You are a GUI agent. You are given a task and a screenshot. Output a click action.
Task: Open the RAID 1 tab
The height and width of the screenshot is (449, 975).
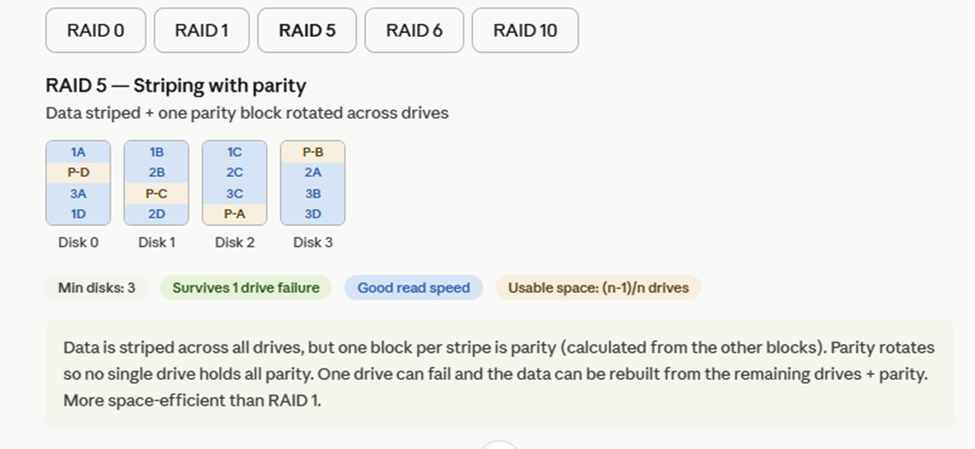[x=201, y=30]
